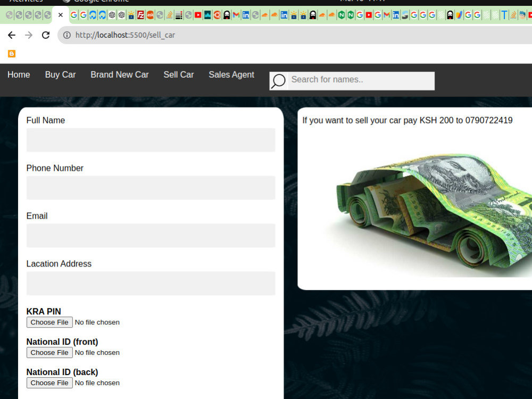Image resolution: width=532 pixels, height=399 pixels.
Task: Click the Lacation Address field
Action: [151, 284]
